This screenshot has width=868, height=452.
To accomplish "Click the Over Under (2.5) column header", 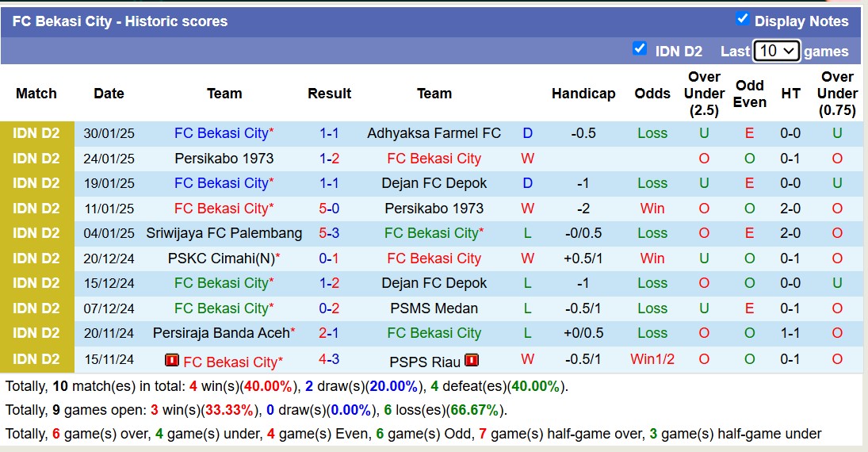I will click(x=704, y=94).
